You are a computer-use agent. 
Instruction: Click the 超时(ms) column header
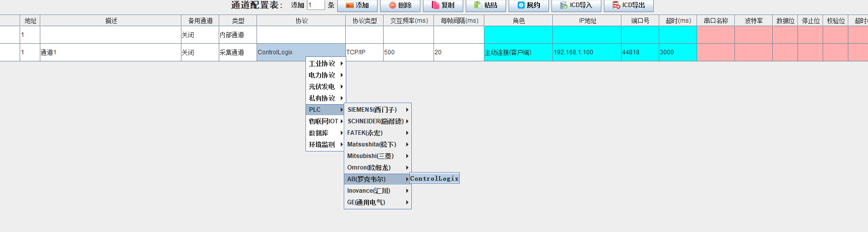pos(677,21)
